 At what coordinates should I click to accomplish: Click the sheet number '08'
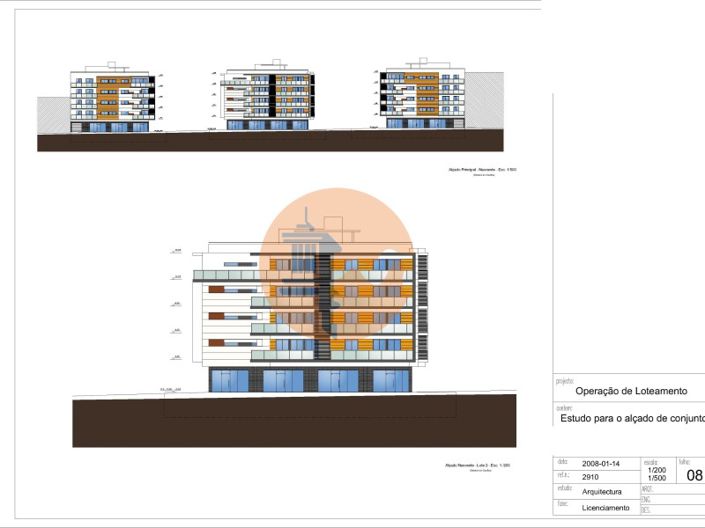[695, 475]
